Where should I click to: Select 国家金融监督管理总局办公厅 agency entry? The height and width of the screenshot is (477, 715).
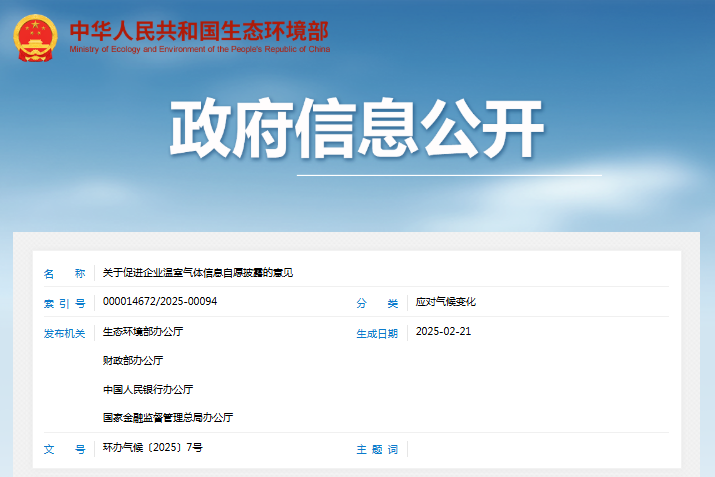point(168,417)
